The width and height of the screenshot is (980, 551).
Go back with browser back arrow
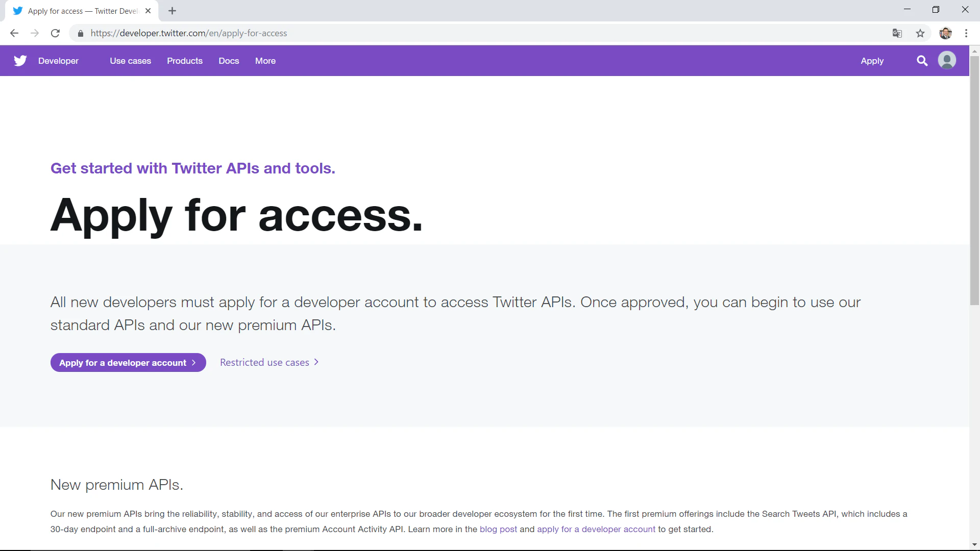click(14, 33)
